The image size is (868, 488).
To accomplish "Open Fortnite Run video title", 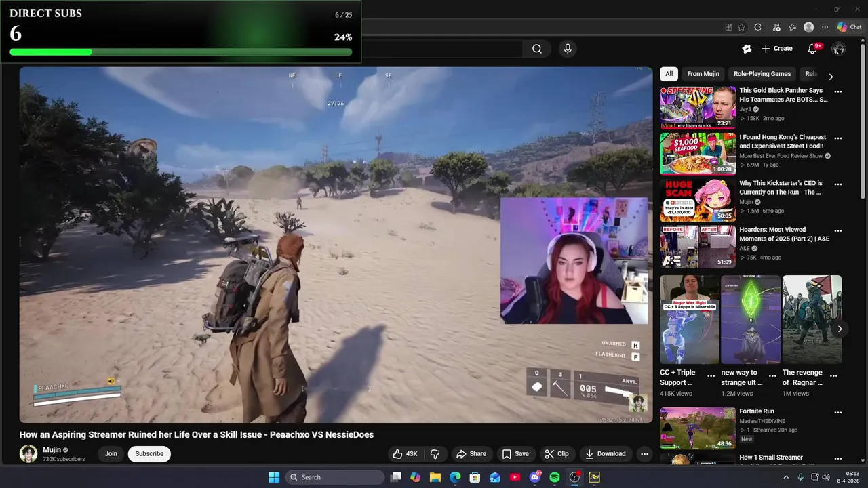I will pos(757,411).
